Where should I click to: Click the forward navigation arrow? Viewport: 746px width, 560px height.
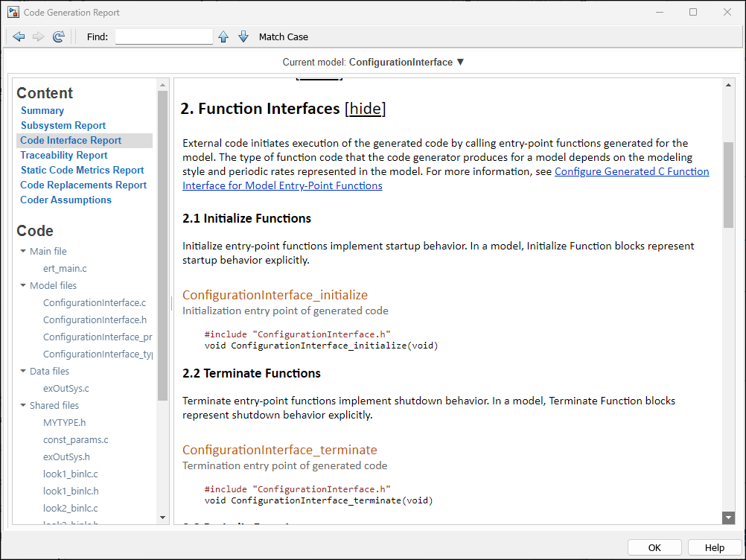coord(38,36)
